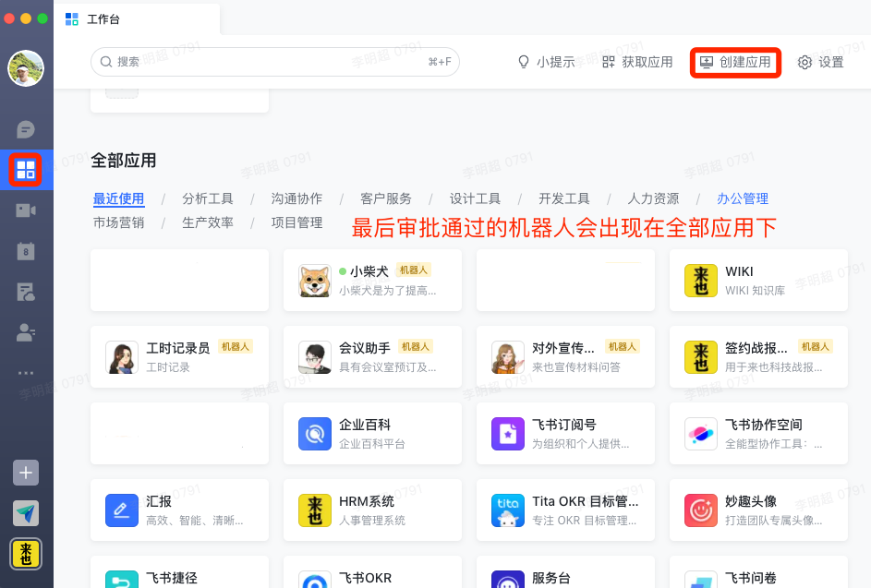The image size is (871, 588).
Task: Open the 对外宣传 bot avatar
Action: pyautogui.click(x=508, y=357)
